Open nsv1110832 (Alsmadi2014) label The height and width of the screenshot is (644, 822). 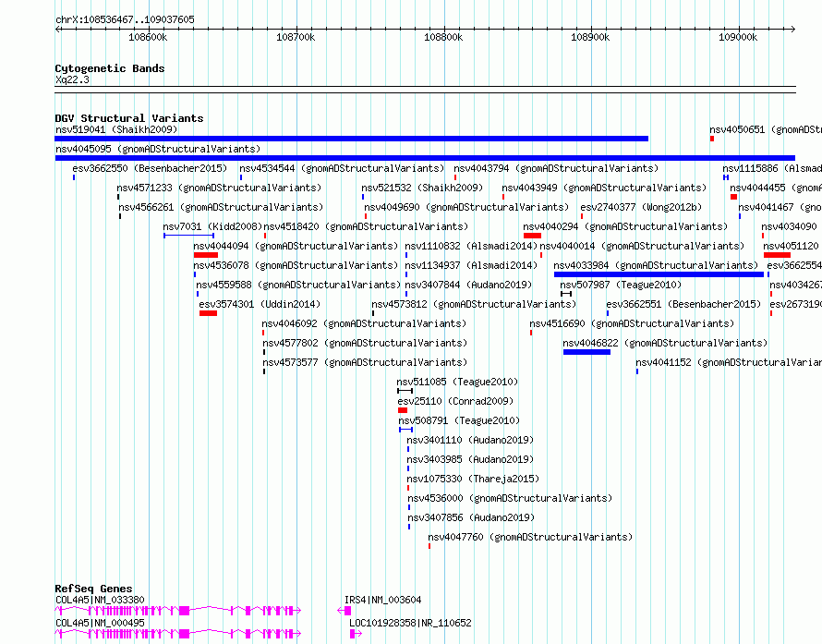471,246
